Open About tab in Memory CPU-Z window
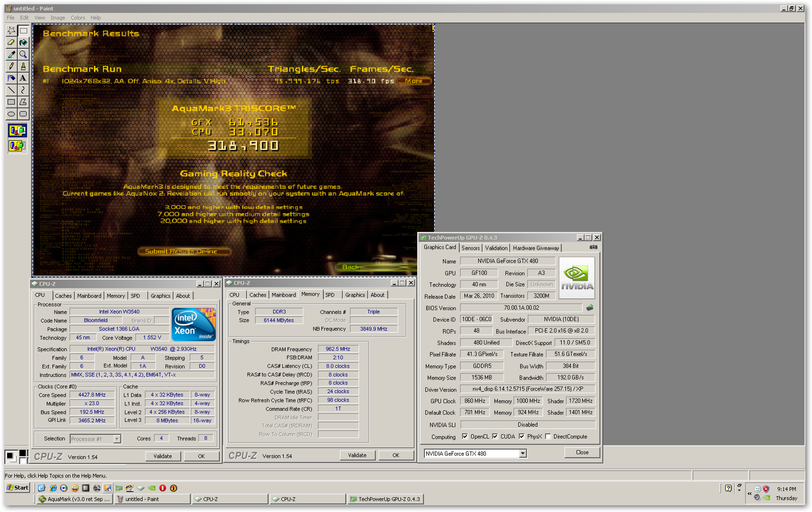Image resolution: width=812 pixels, height=512 pixels. [378, 295]
